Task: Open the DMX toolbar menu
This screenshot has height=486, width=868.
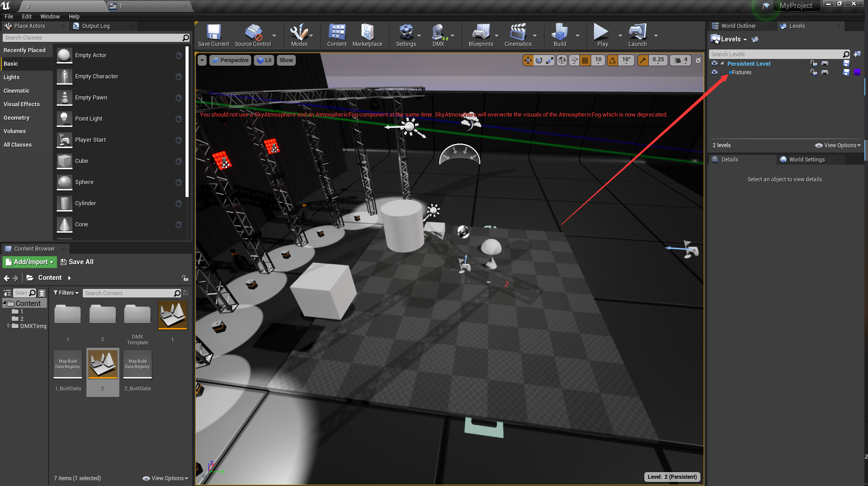Action: 437,35
